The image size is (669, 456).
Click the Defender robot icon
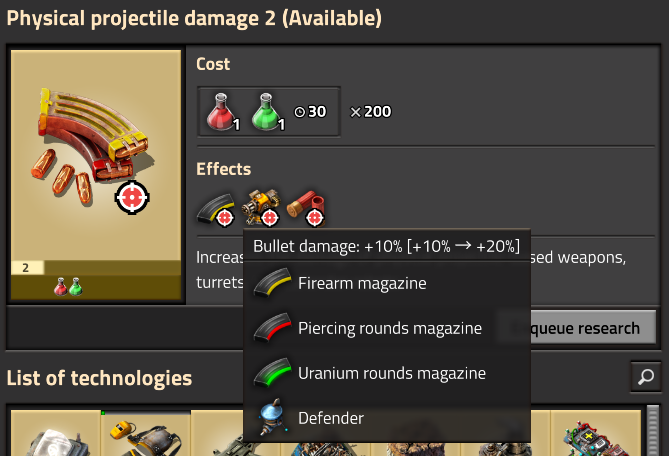pos(273,417)
